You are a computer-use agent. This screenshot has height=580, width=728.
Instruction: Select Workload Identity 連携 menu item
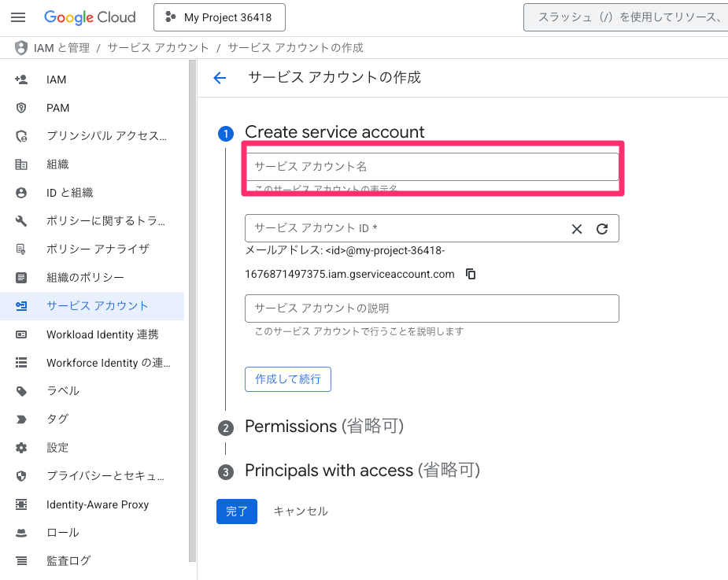pyautogui.click(x=92, y=334)
